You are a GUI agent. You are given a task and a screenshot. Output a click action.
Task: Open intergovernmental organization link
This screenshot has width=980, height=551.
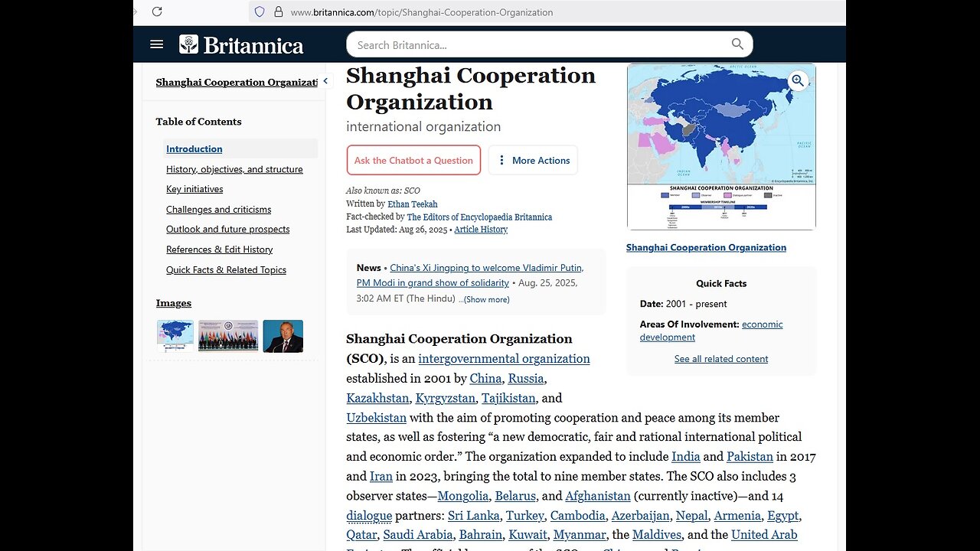[504, 358]
